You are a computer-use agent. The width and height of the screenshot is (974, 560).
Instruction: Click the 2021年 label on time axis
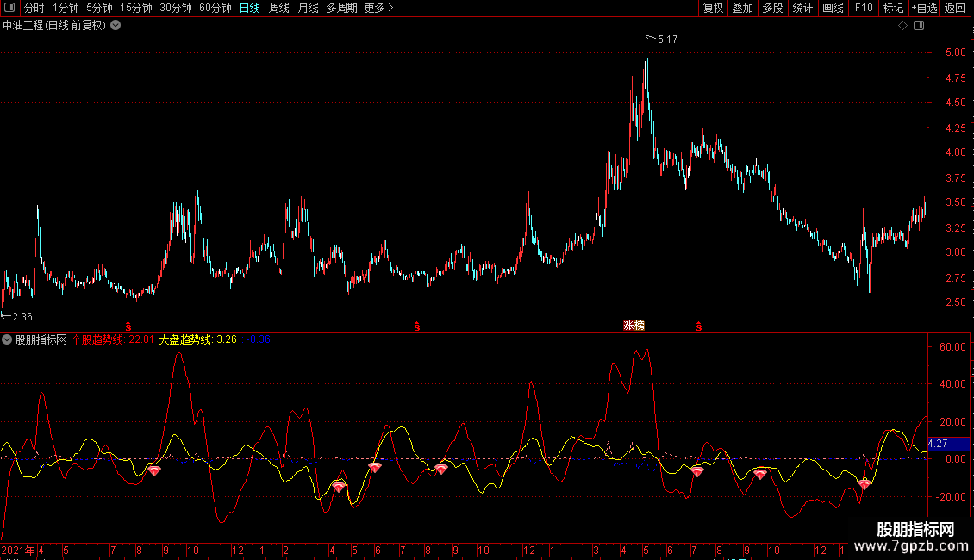click(x=18, y=551)
